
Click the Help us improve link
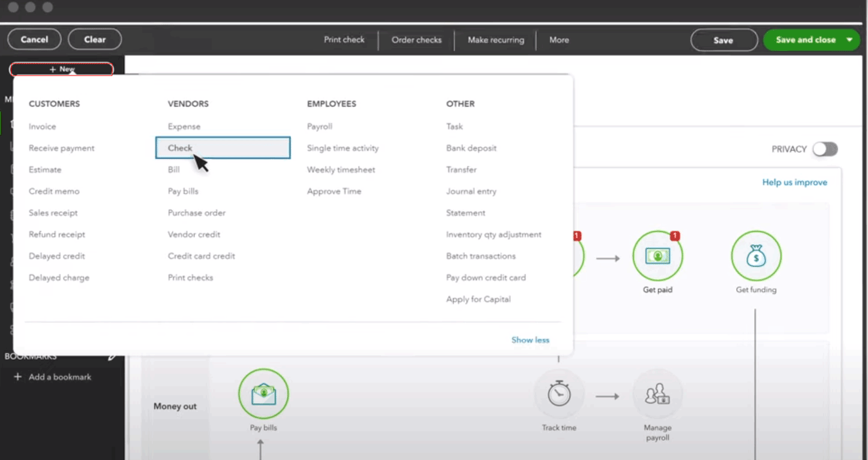(x=795, y=182)
